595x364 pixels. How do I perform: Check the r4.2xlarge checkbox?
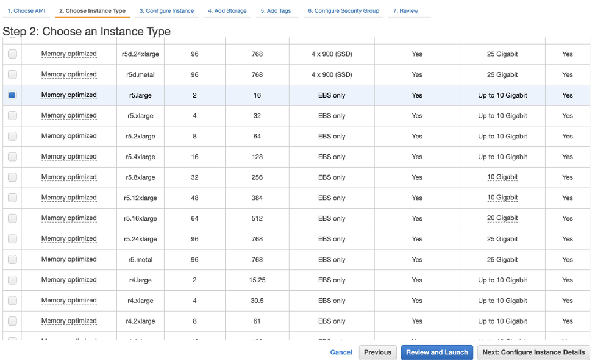[x=12, y=321]
